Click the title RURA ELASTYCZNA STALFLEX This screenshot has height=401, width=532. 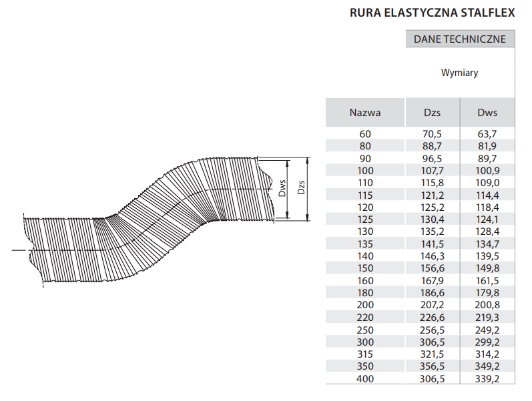coord(433,13)
